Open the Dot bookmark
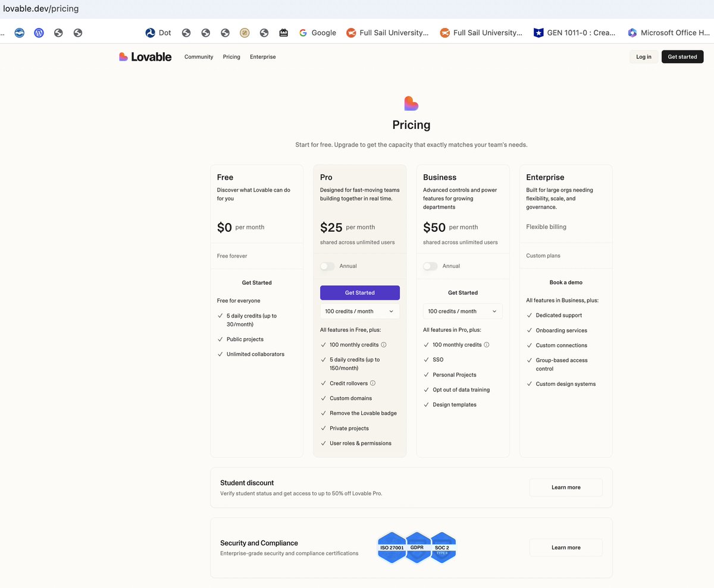The width and height of the screenshot is (714, 588). click(156, 33)
